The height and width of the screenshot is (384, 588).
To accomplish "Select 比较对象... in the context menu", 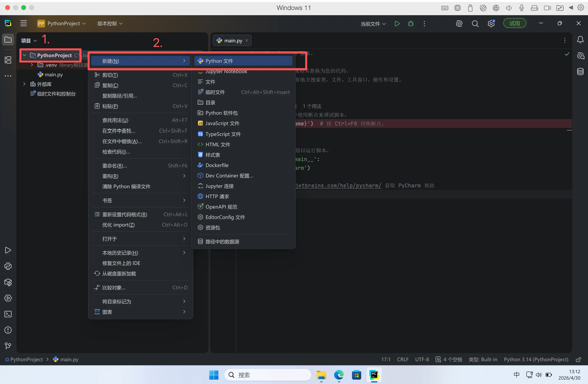I will [x=140, y=288].
